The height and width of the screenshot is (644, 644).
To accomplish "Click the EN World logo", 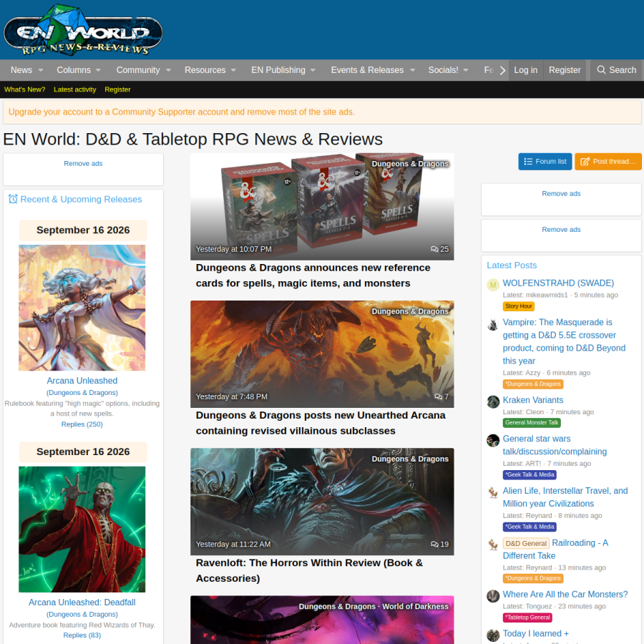I will tap(83, 30).
